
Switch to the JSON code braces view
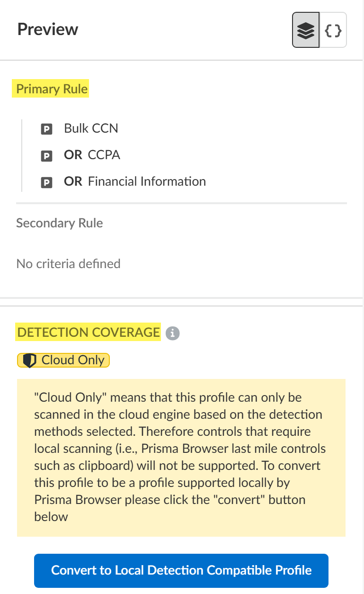333,30
